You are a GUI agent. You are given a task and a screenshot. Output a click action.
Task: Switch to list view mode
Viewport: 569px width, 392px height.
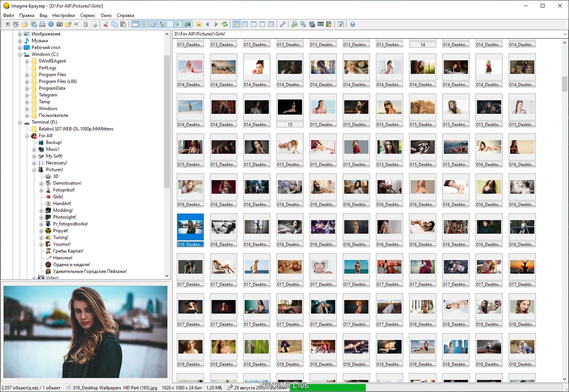tap(262, 24)
